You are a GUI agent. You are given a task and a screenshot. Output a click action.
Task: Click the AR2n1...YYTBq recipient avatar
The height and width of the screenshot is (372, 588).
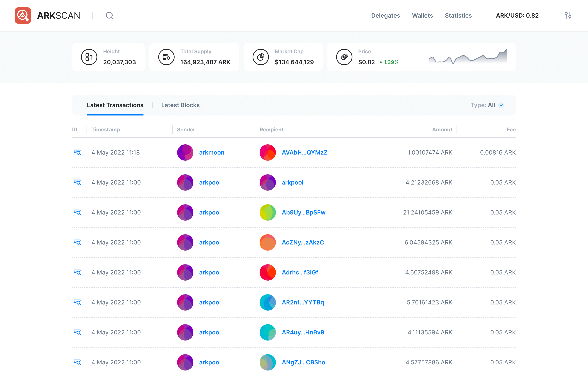coord(268,302)
